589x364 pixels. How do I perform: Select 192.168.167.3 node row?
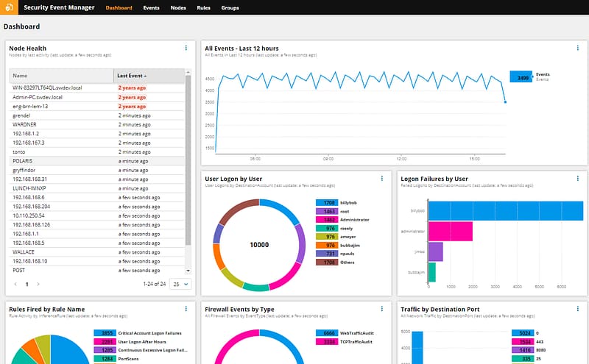(97, 143)
